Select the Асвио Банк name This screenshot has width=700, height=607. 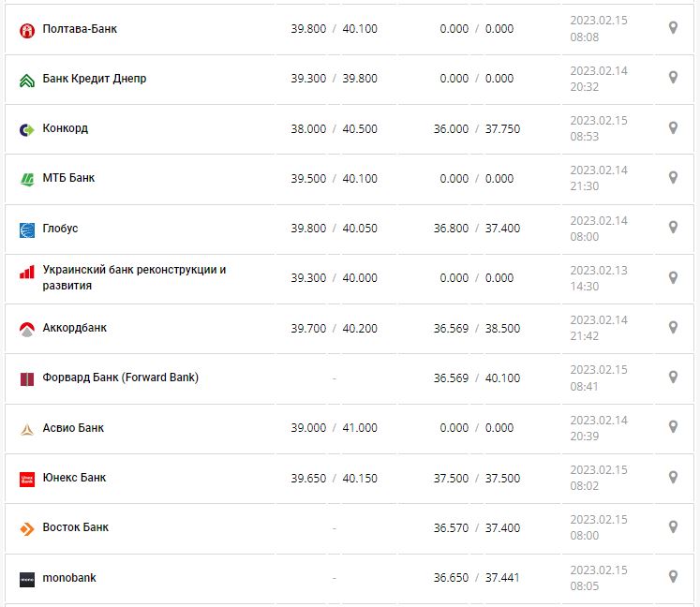(73, 428)
